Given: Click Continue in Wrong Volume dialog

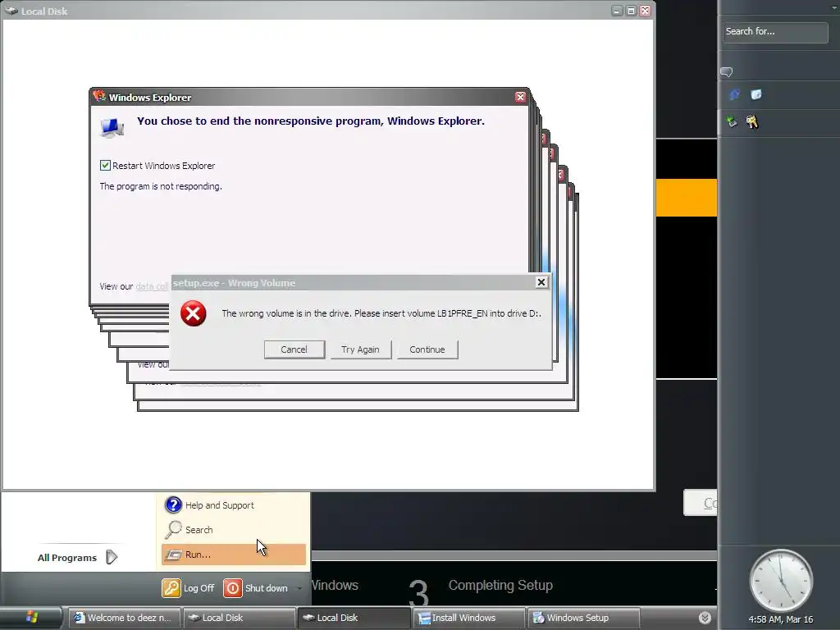Looking at the screenshot, I should point(427,349).
